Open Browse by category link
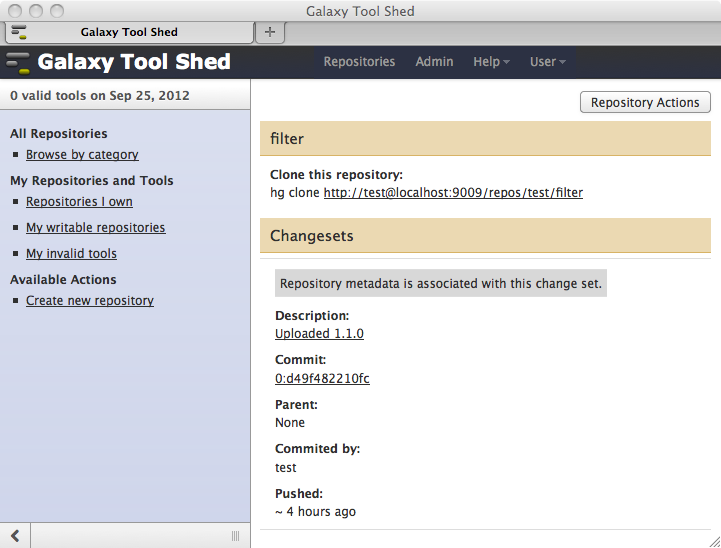The image size is (721, 548). (82, 154)
